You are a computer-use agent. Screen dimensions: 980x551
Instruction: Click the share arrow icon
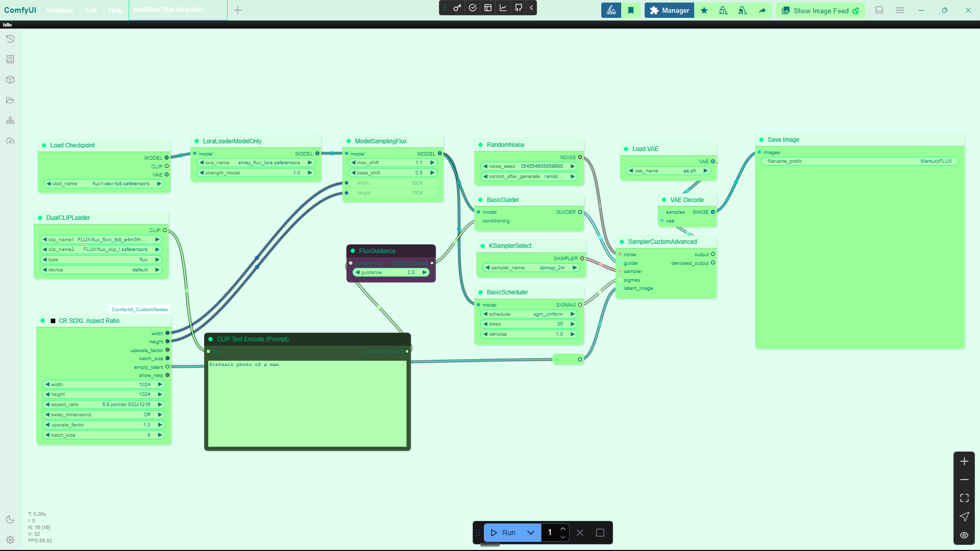(x=762, y=10)
